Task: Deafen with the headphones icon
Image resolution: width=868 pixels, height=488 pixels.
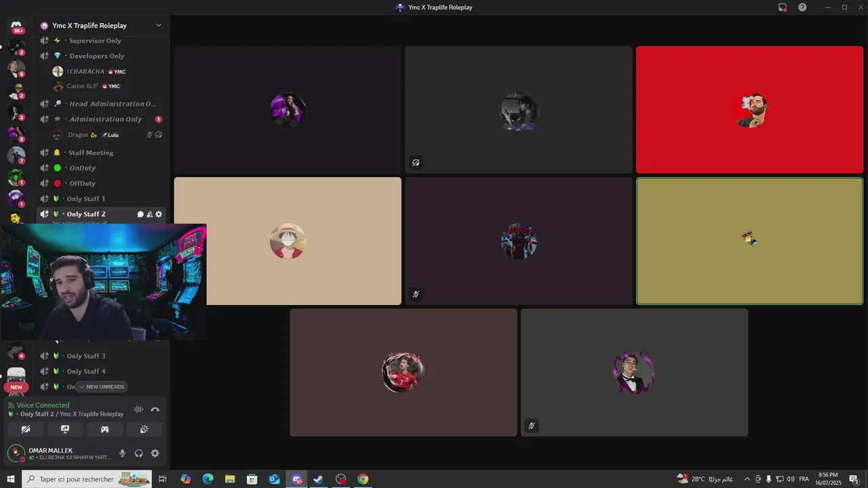Action: click(x=139, y=453)
